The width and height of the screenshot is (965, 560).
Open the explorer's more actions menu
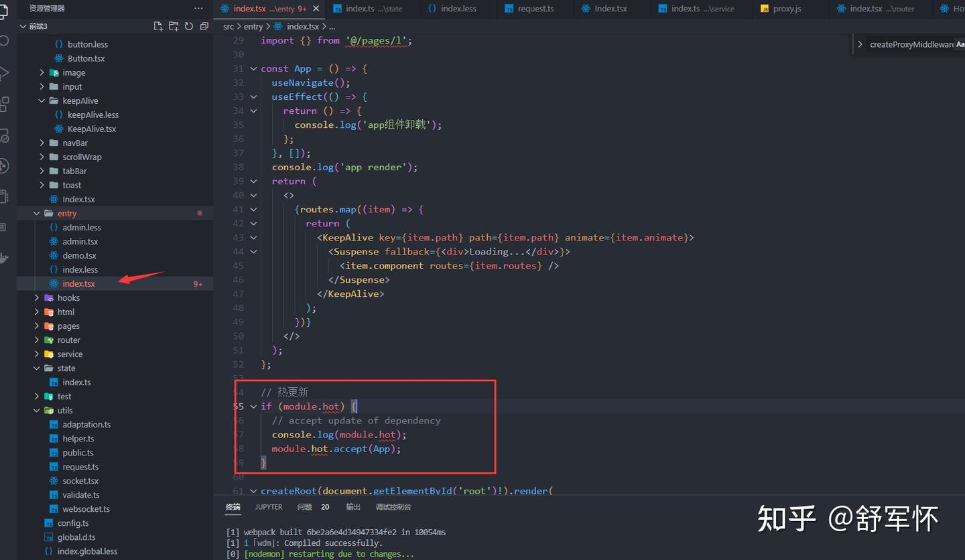point(198,8)
